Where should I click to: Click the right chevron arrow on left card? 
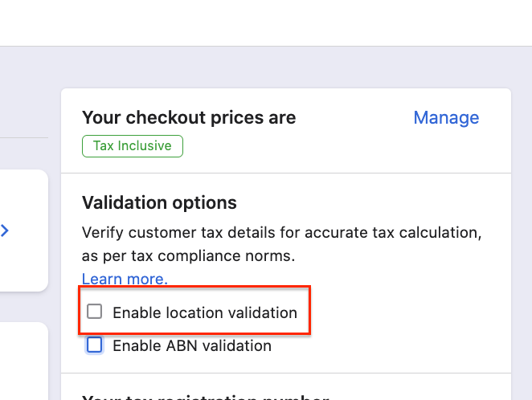(x=5, y=231)
